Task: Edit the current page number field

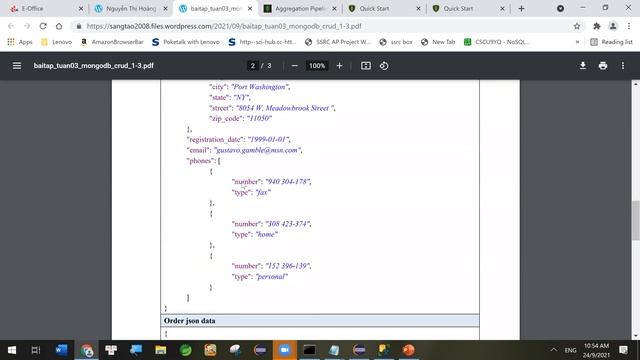Action: pos(253,66)
